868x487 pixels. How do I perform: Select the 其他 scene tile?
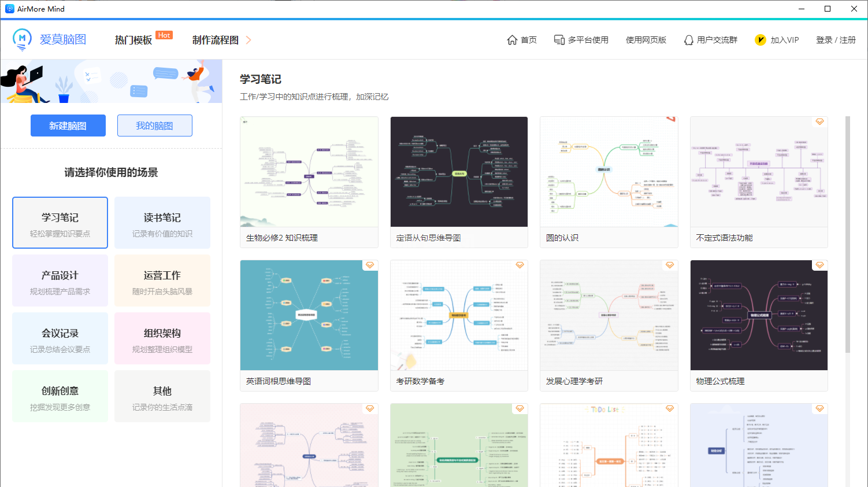pos(162,396)
